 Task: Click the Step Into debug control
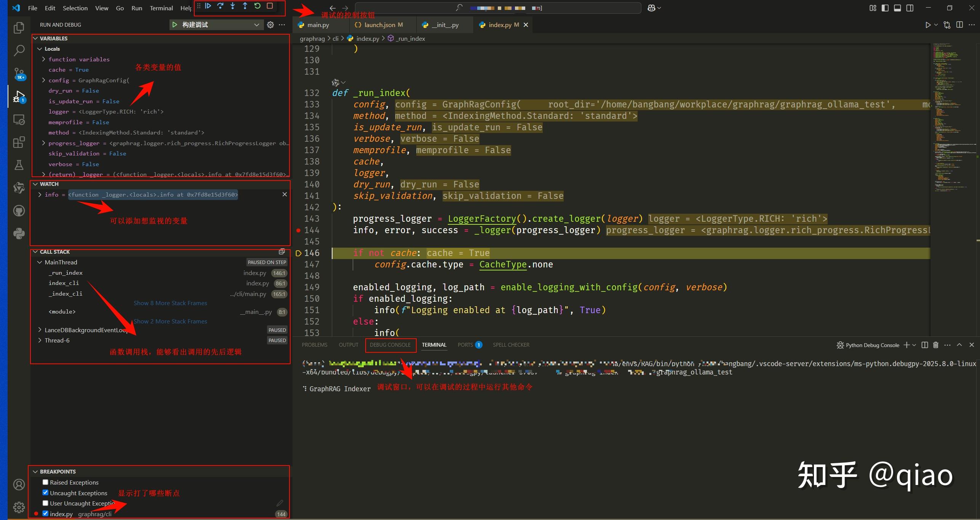[x=233, y=6]
